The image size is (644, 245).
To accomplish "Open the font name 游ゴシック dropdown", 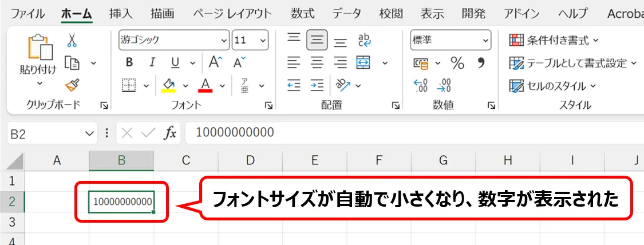I will click(x=224, y=40).
